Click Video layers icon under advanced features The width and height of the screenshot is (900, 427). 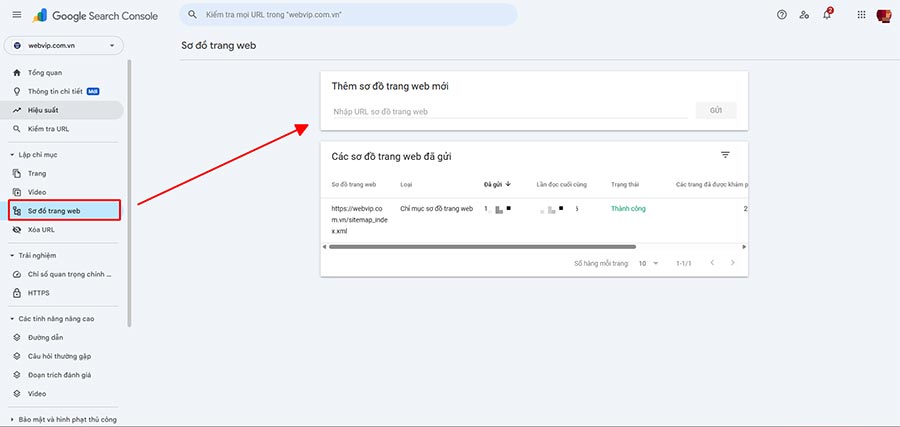[17, 394]
